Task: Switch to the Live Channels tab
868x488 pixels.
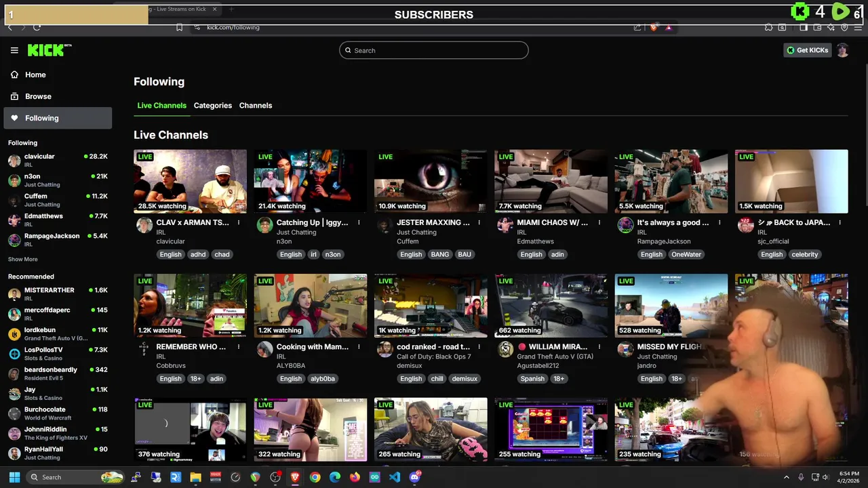Action: [x=161, y=106]
